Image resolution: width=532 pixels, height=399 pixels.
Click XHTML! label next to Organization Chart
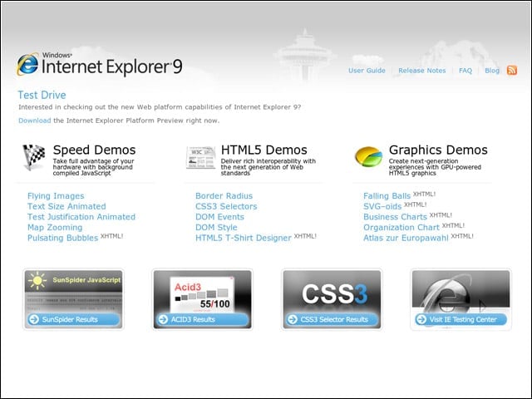pyautogui.click(x=453, y=225)
